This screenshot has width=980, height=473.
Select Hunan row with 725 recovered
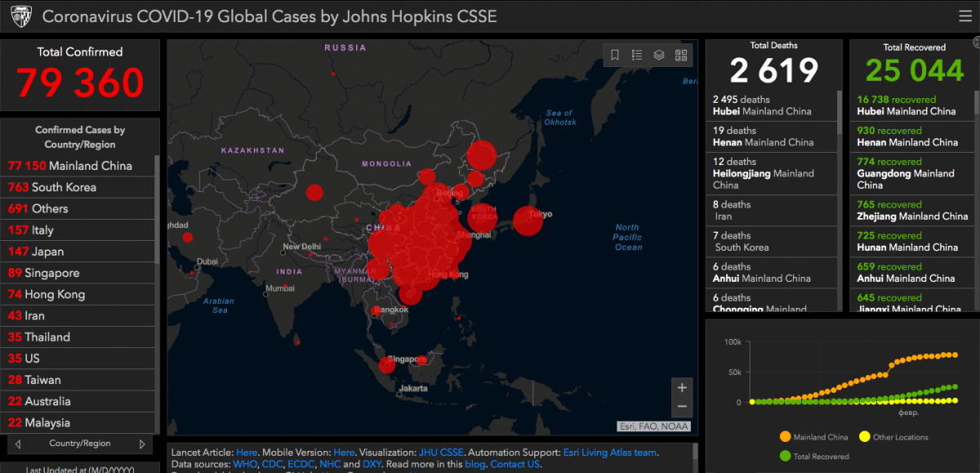point(913,241)
